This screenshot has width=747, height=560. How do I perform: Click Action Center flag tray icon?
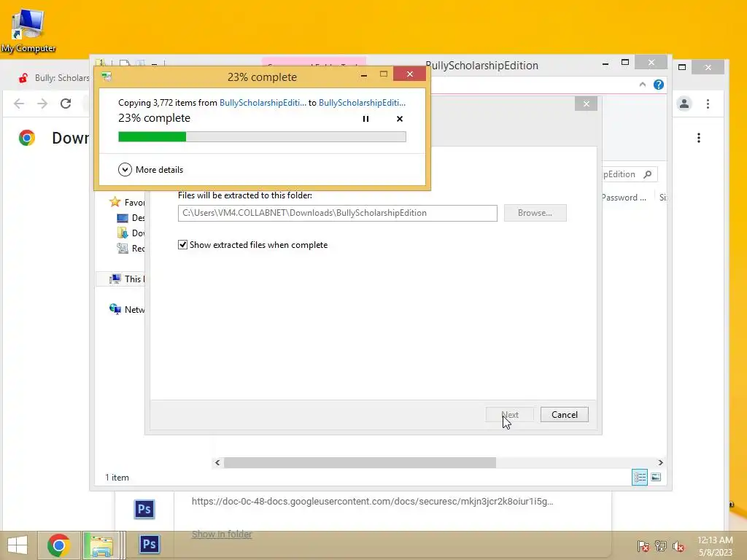pyautogui.click(x=643, y=545)
